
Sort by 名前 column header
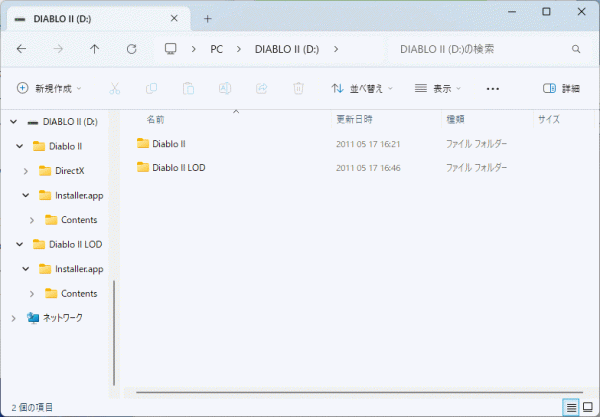click(x=156, y=119)
